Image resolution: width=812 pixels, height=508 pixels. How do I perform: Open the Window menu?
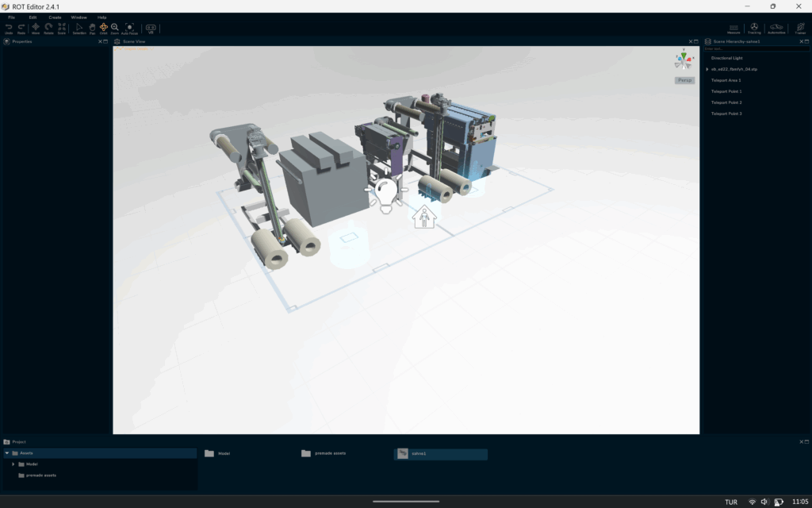pos(79,17)
